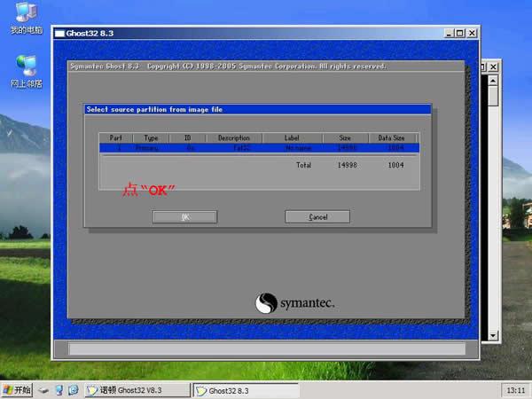Click the Internet Explorer quick launch icon

[74, 390]
